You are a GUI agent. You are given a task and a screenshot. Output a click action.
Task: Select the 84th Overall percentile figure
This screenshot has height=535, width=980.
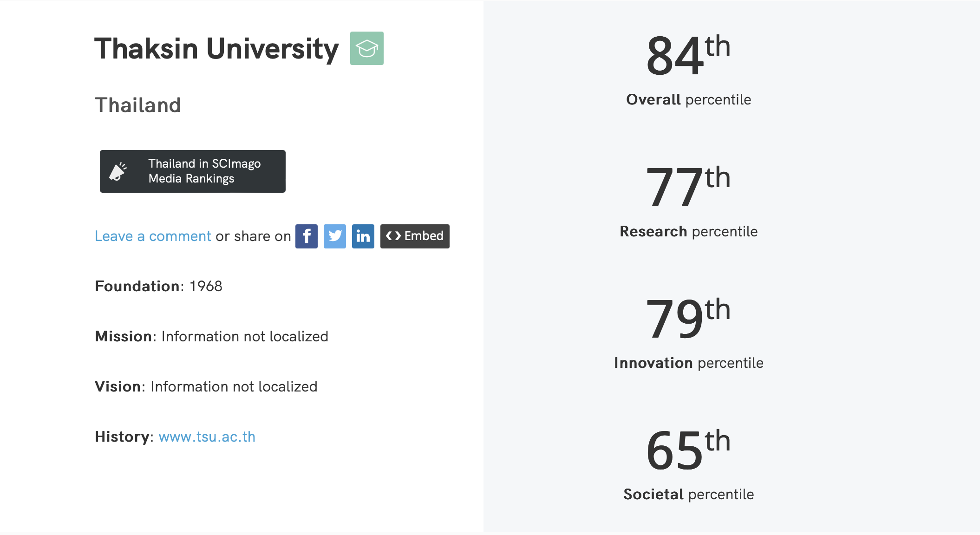(688, 56)
